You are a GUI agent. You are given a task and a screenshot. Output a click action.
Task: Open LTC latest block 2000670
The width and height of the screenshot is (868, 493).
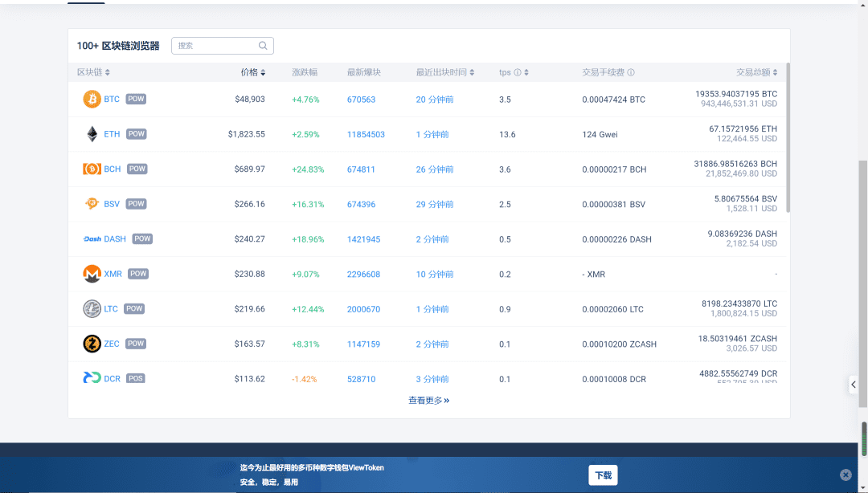364,309
